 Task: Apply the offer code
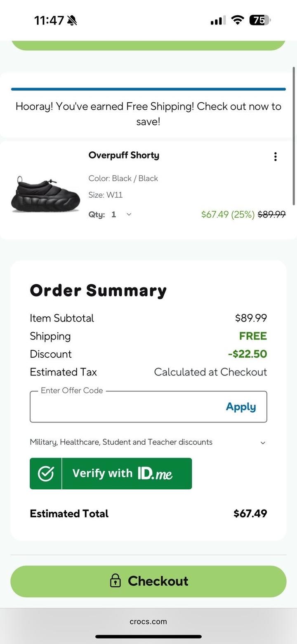pyautogui.click(x=241, y=407)
